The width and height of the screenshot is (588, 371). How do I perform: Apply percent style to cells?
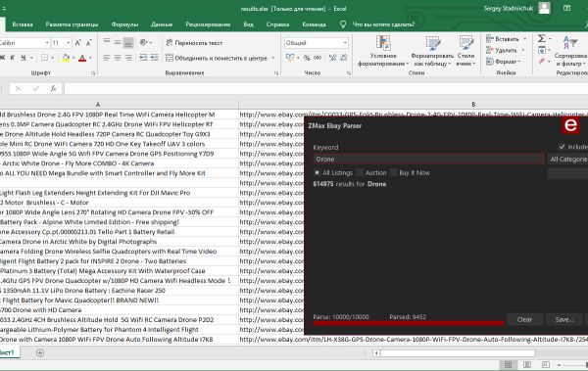(307, 58)
